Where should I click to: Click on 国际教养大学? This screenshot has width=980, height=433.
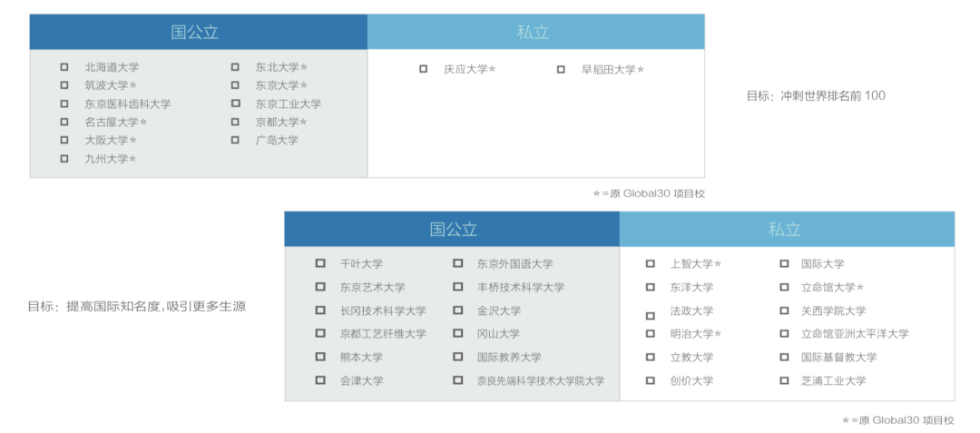coord(509,358)
